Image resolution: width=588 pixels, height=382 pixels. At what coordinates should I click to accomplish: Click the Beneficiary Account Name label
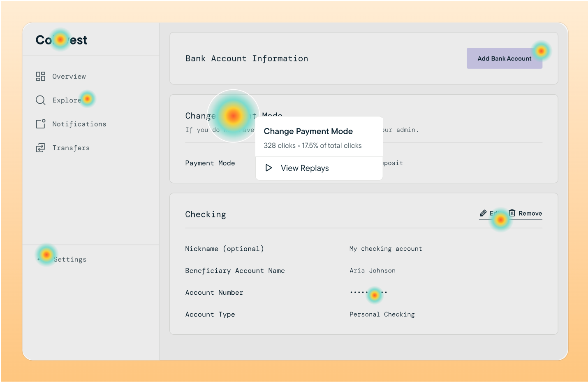[x=235, y=270]
